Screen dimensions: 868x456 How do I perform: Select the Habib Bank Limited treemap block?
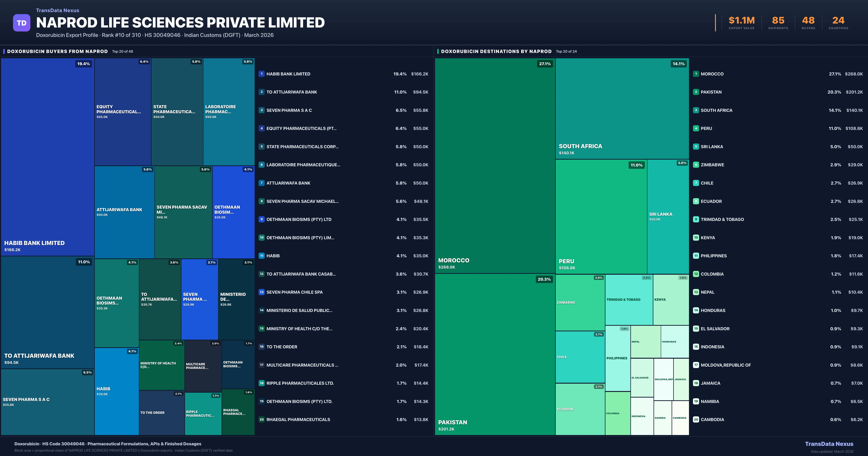(x=47, y=157)
